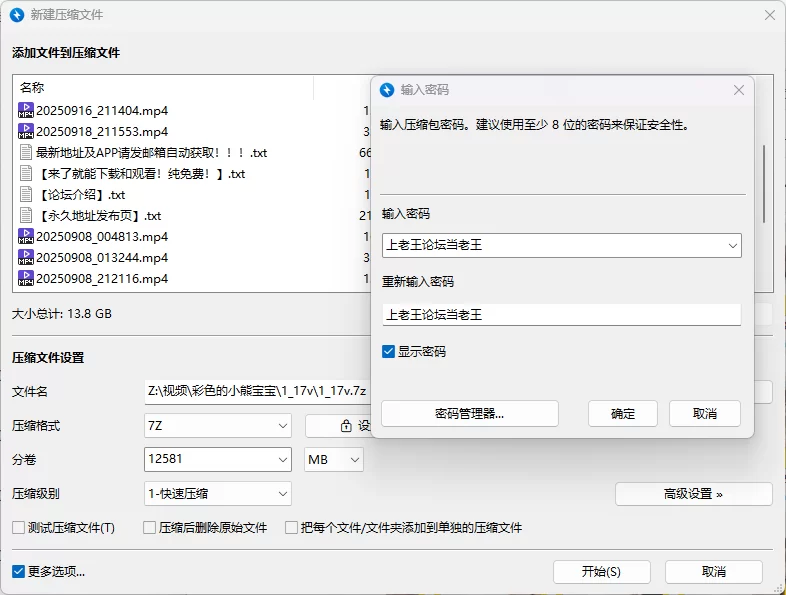Uncheck the 显示密码 checkbox
Image resolution: width=786 pixels, height=595 pixels.
point(389,352)
